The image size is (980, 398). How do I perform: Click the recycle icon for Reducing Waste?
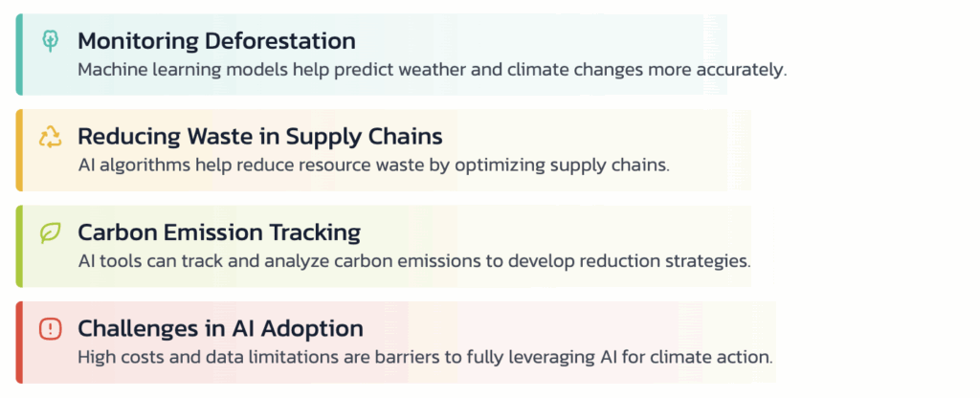50,136
